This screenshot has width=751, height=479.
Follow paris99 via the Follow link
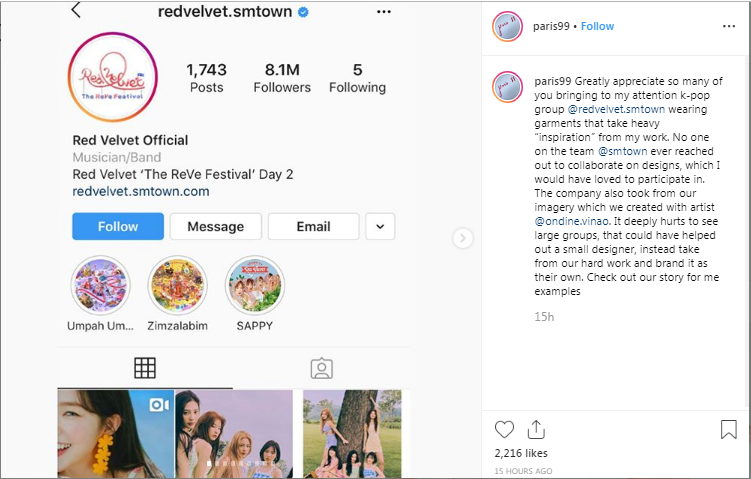tap(598, 26)
